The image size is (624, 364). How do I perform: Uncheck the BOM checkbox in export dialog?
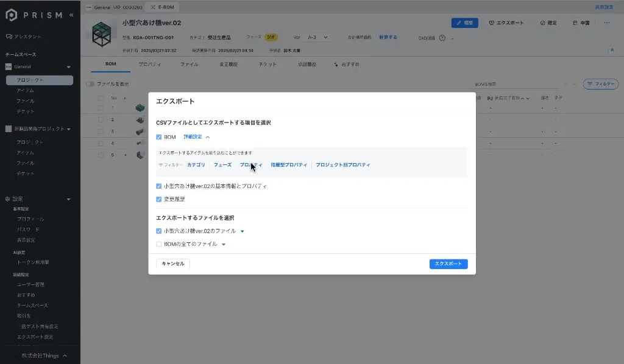pos(159,137)
